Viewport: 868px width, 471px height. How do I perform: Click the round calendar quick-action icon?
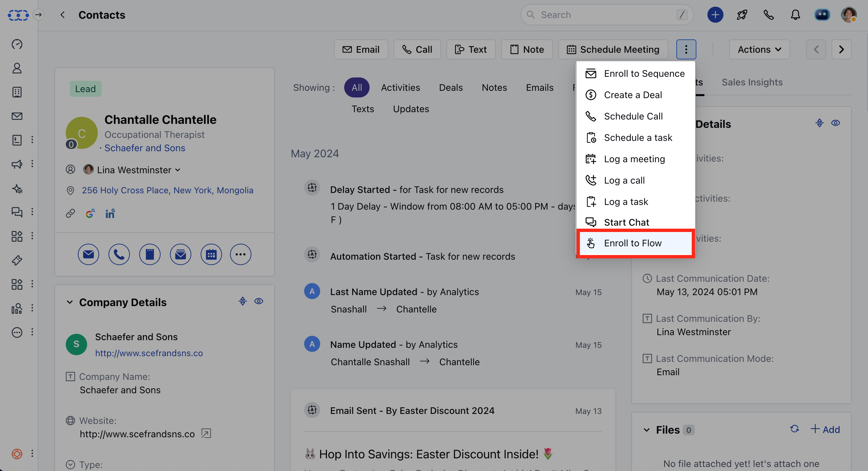pyautogui.click(x=211, y=254)
